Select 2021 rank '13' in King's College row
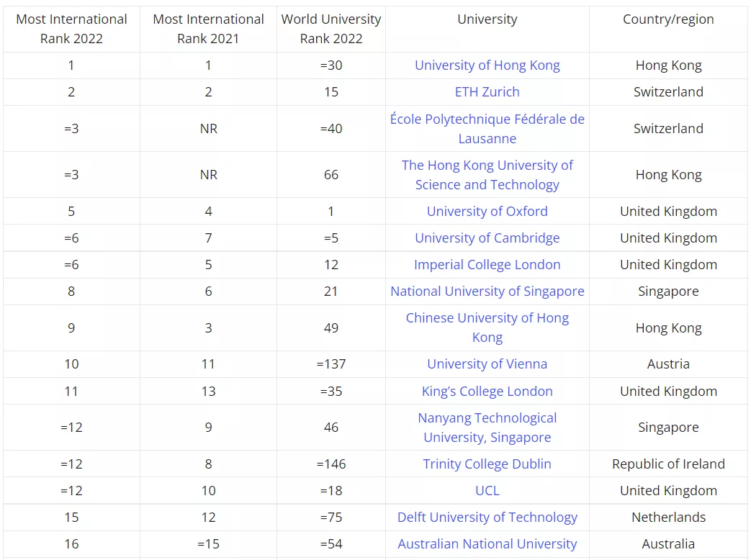The image size is (751, 560). (x=208, y=391)
